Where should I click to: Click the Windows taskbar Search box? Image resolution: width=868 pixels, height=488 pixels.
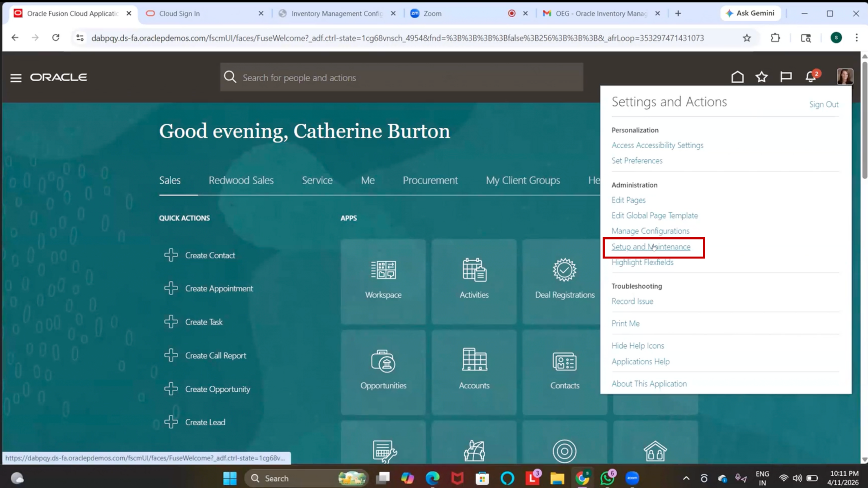[x=306, y=478]
